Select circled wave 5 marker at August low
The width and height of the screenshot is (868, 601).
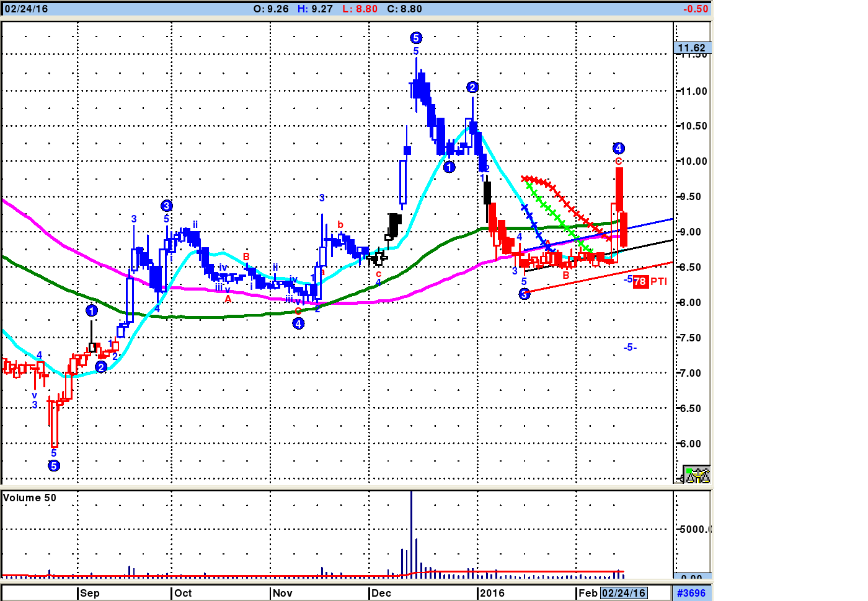click(x=54, y=466)
